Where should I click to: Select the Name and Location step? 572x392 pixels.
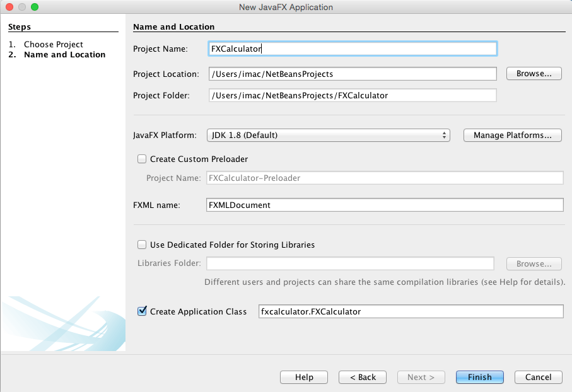pyautogui.click(x=64, y=55)
